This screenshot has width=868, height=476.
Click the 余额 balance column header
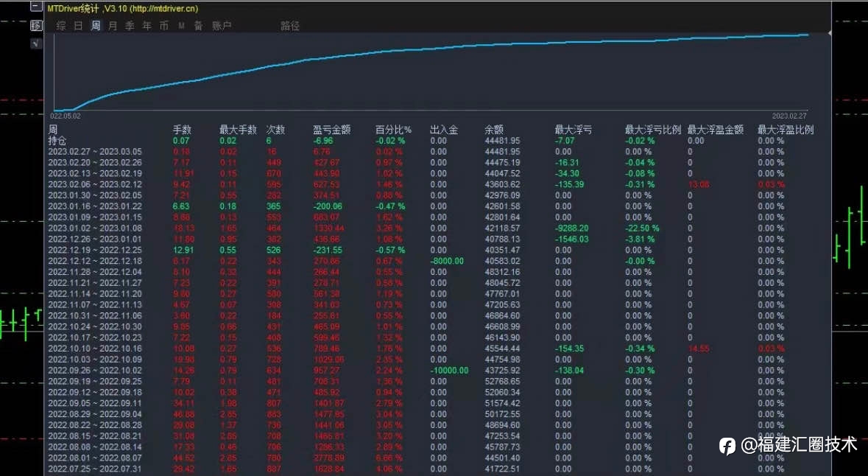coord(494,130)
